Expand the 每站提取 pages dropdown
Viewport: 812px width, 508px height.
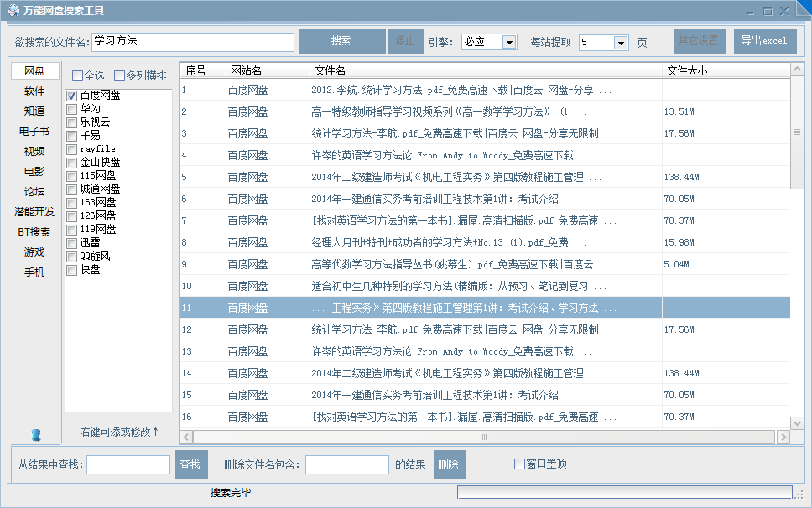621,42
